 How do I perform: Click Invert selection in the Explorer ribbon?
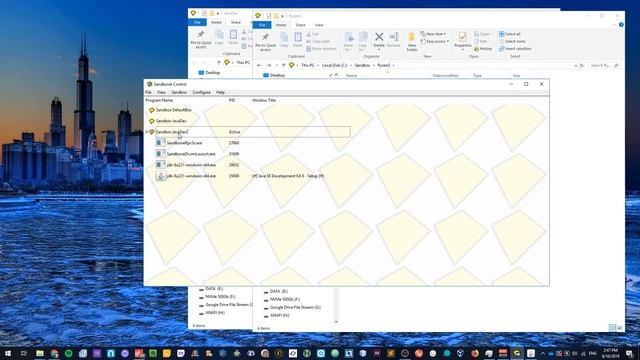coord(515,49)
